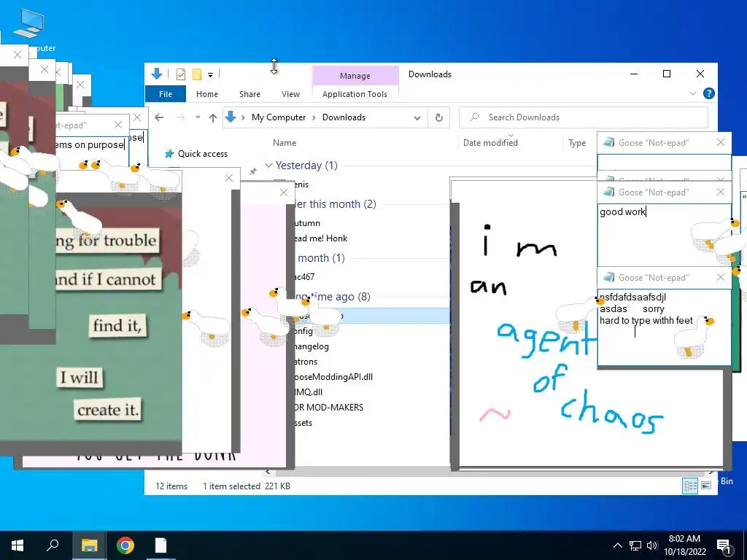Sort by Date modified column
747x560 pixels.
(490, 142)
